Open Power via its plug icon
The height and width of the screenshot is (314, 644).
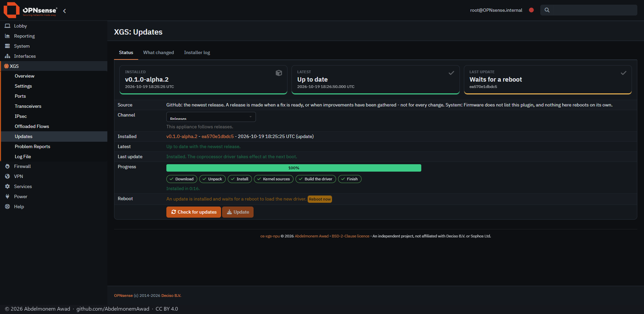(7, 196)
